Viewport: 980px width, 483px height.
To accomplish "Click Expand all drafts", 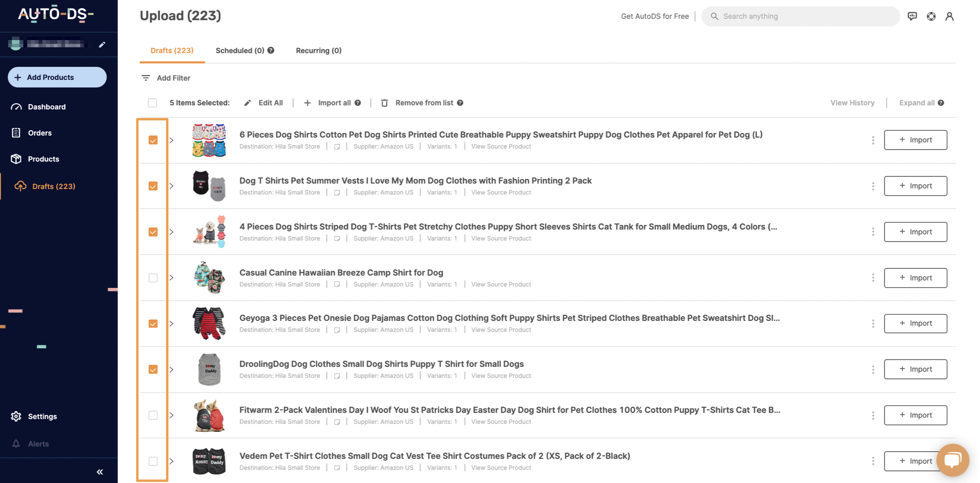I will 916,103.
